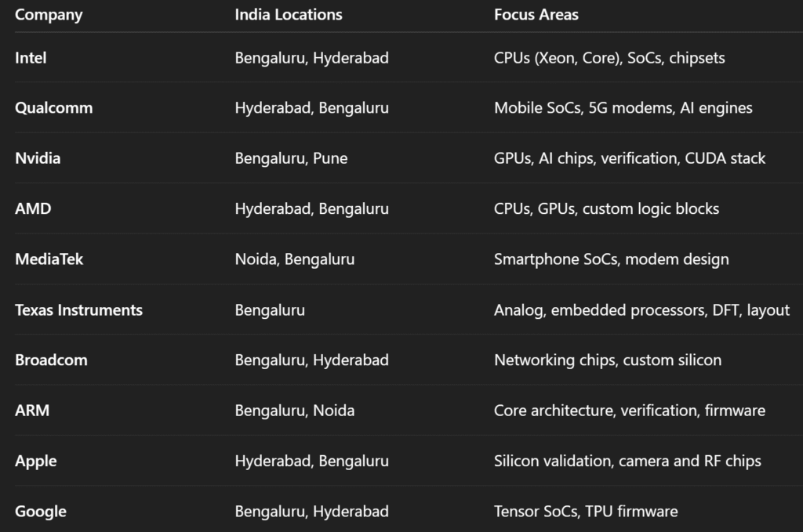Click the Google company name

pos(41,512)
